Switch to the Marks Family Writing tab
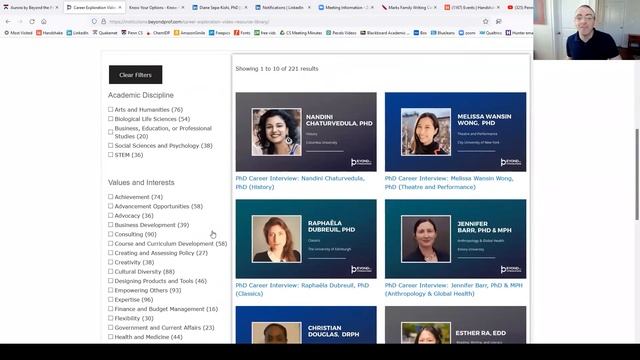The height and width of the screenshot is (360, 640). tap(409, 7)
